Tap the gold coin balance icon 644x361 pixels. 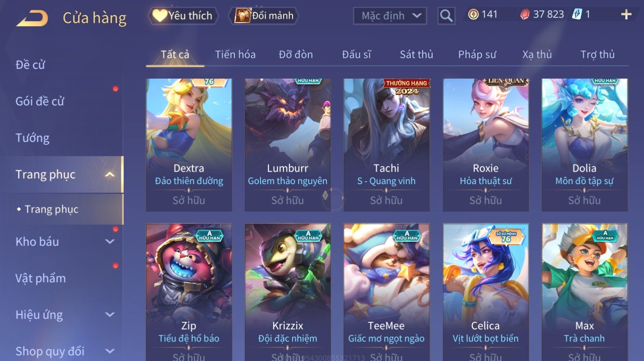tap(473, 15)
